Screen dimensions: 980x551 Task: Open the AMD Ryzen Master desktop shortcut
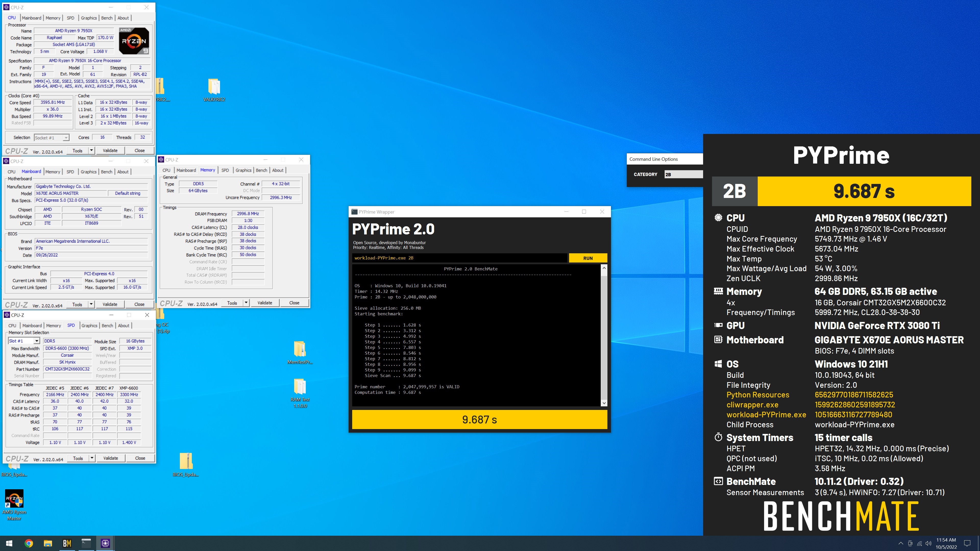tap(14, 505)
